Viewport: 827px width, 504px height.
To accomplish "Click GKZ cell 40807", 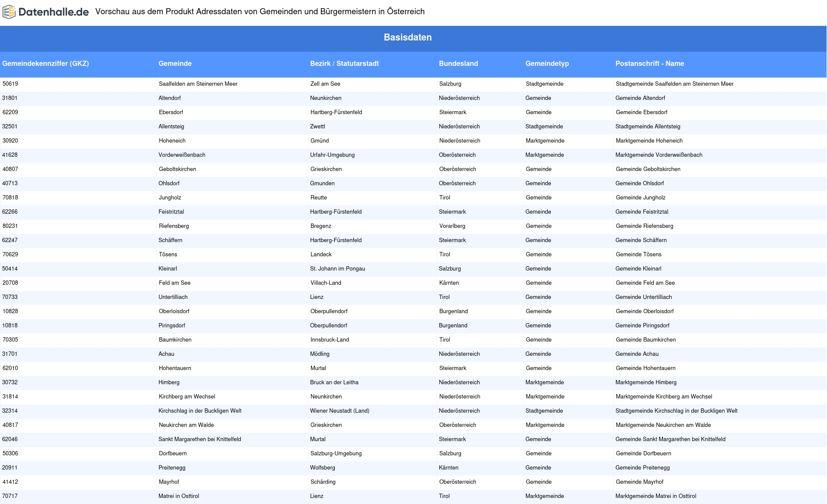I will [x=78, y=169].
